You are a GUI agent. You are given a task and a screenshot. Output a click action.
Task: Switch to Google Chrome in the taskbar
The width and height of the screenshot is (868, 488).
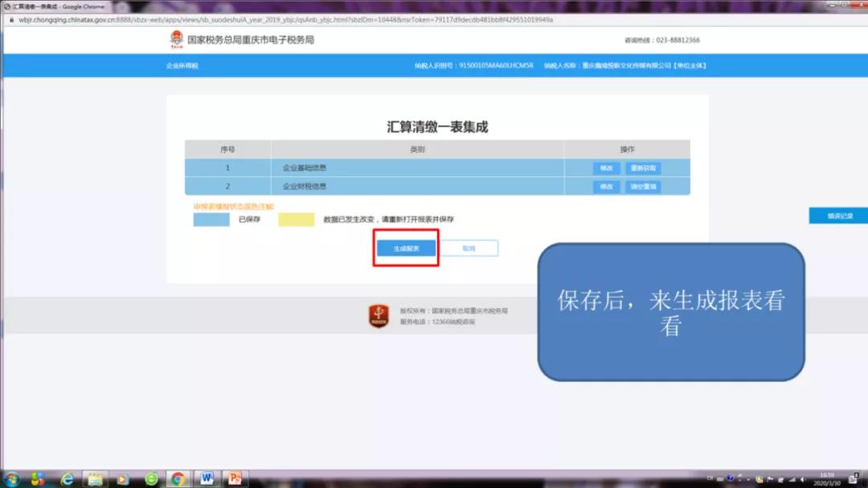pos(178,479)
